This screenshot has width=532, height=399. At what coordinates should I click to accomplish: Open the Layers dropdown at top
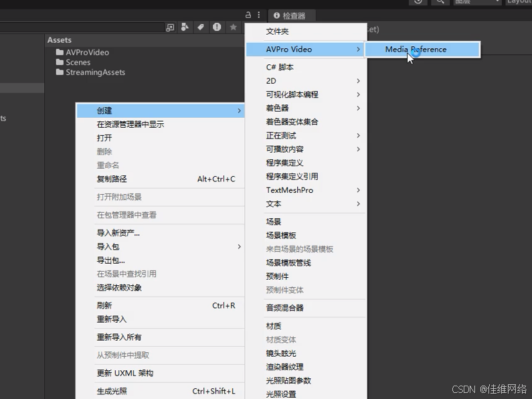pos(477,2)
